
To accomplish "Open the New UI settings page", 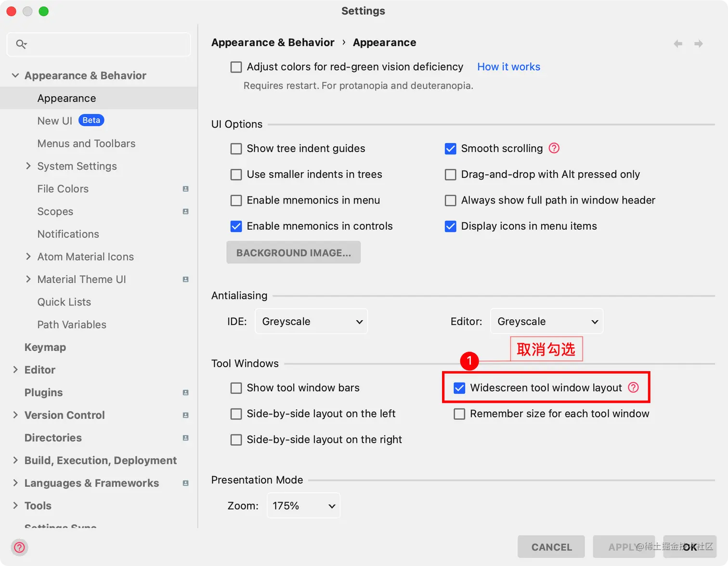I will [x=54, y=121].
